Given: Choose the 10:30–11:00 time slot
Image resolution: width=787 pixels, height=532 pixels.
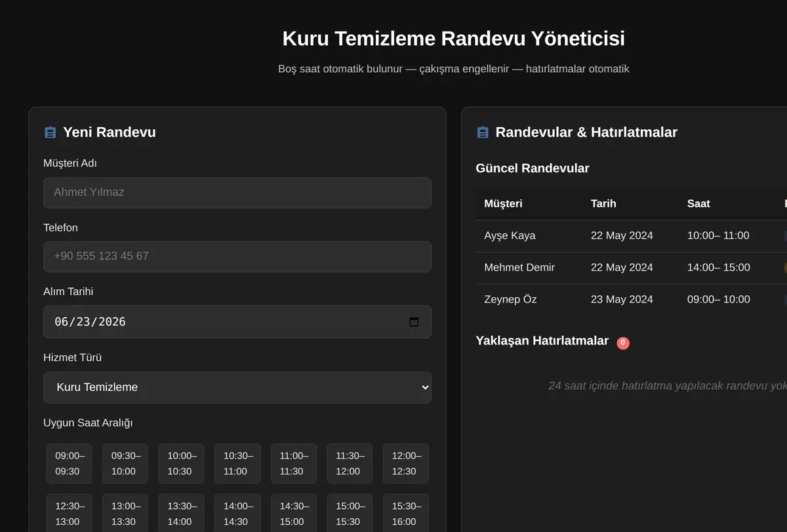Looking at the screenshot, I should point(237,464).
